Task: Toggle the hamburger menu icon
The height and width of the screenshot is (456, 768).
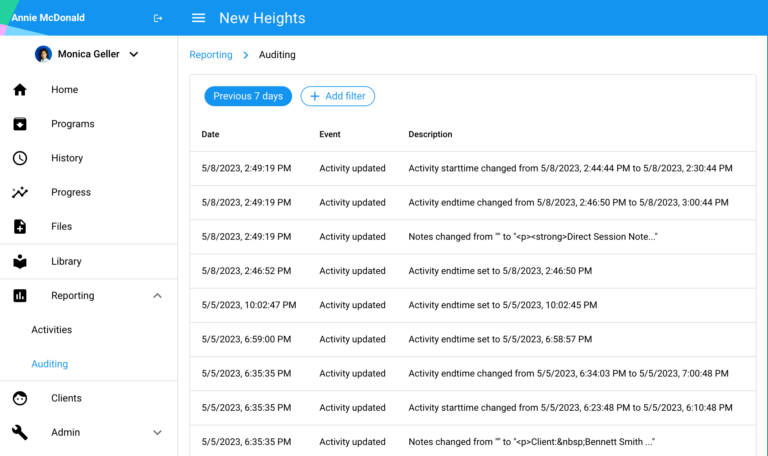Action: point(199,18)
